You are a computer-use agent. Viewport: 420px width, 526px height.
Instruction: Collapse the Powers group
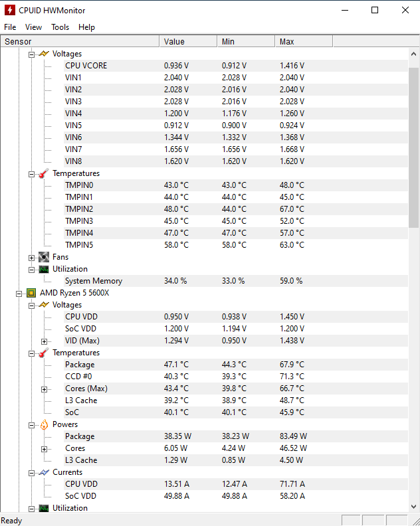pyautogui.click(x=31, y=425)
